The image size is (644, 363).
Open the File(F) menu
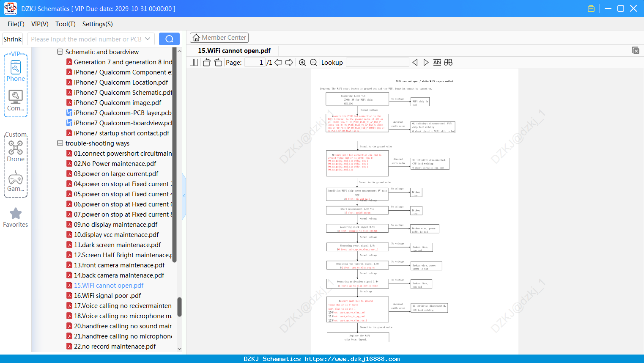16,24
